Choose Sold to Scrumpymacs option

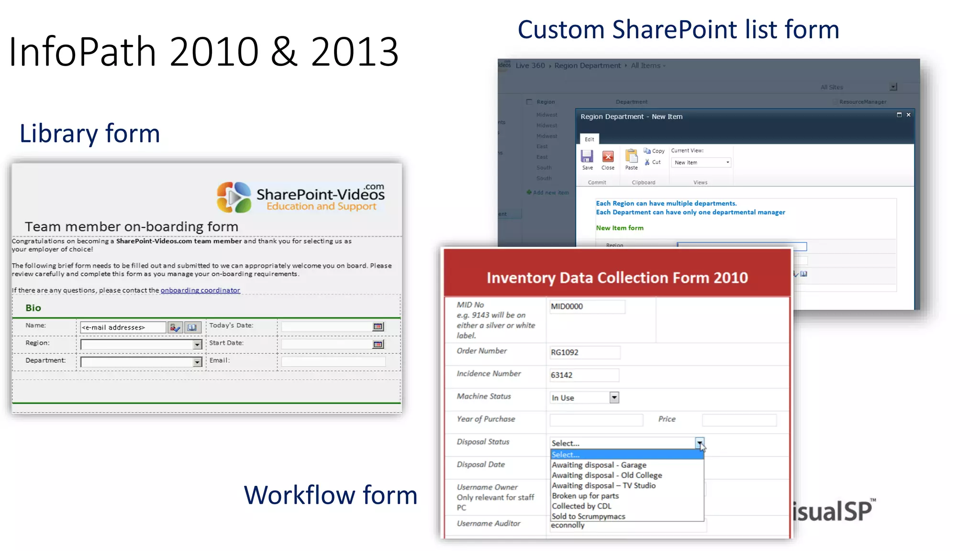(x=627, y=517)
